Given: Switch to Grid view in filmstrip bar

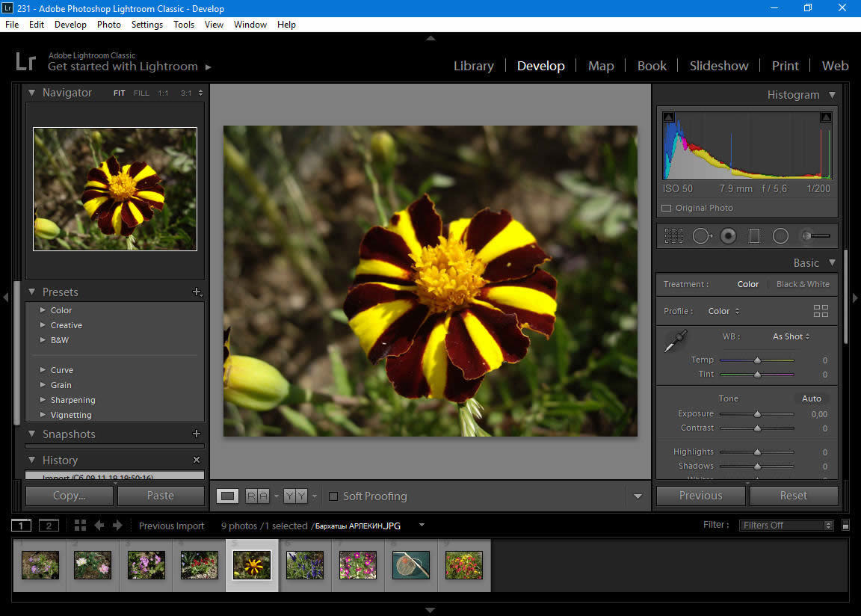Looking at the screenshot, I should (80, 526).
